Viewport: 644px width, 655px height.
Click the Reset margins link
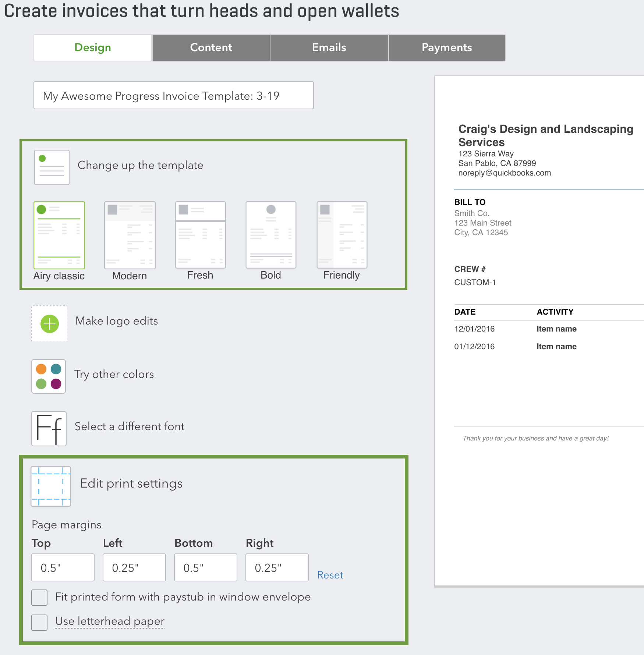point(330,575)
